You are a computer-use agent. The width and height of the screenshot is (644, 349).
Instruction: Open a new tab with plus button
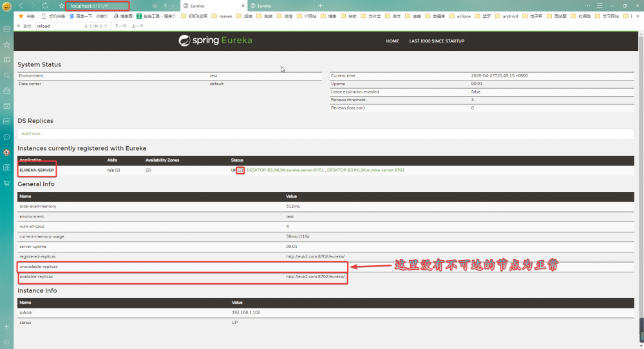tap(320, 6)
